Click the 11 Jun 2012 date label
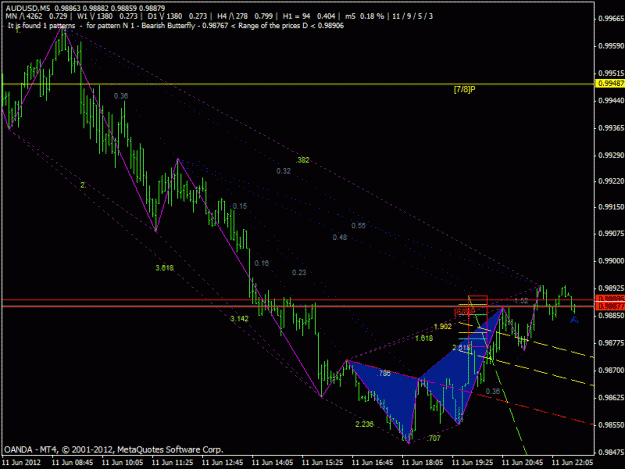 coord(22,462)
